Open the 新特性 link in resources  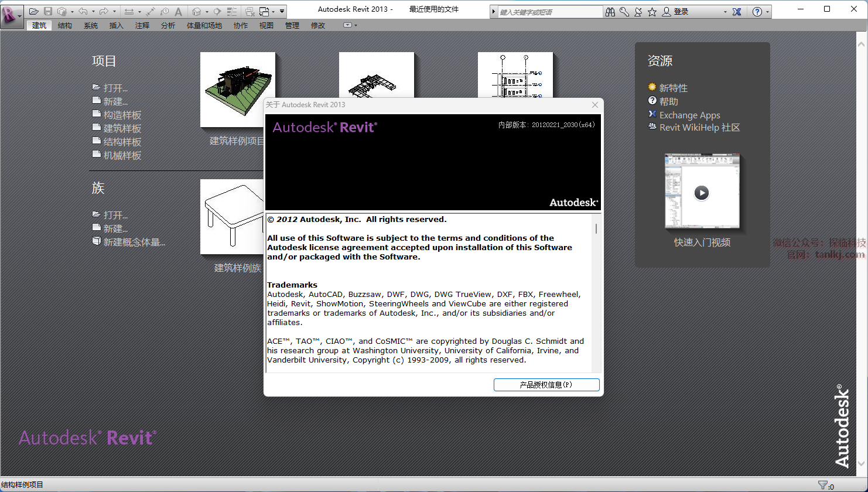[673, 88]
